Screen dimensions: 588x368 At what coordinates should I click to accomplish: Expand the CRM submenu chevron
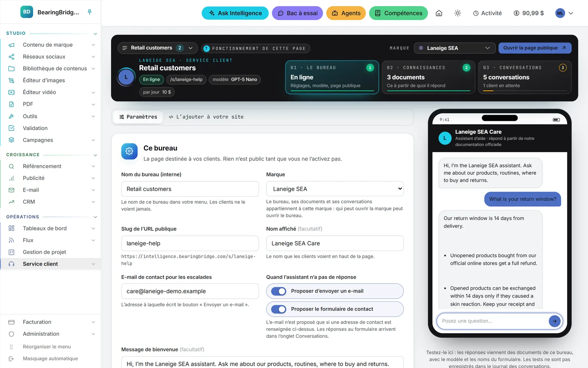pos(93,202)
